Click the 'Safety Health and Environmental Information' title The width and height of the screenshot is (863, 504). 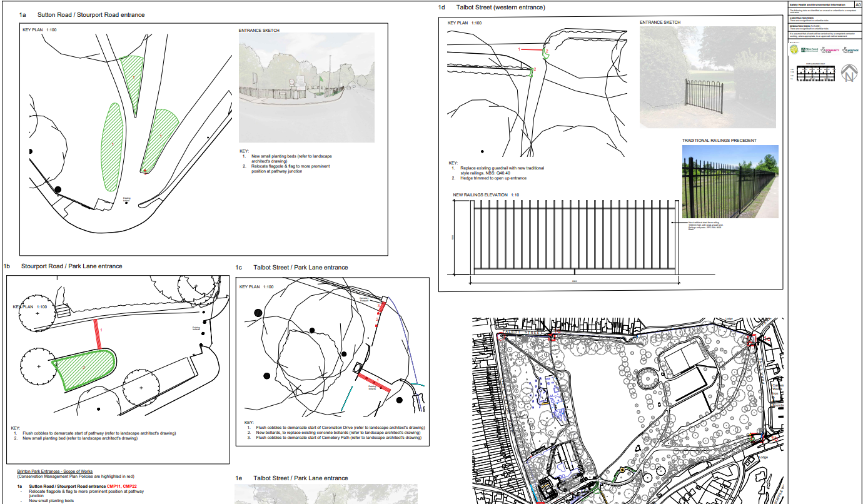[818, 4]
